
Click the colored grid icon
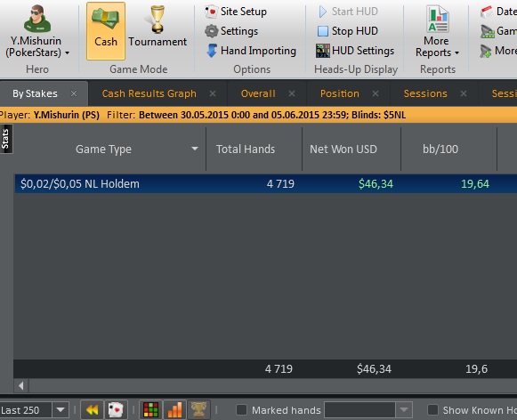150,410
